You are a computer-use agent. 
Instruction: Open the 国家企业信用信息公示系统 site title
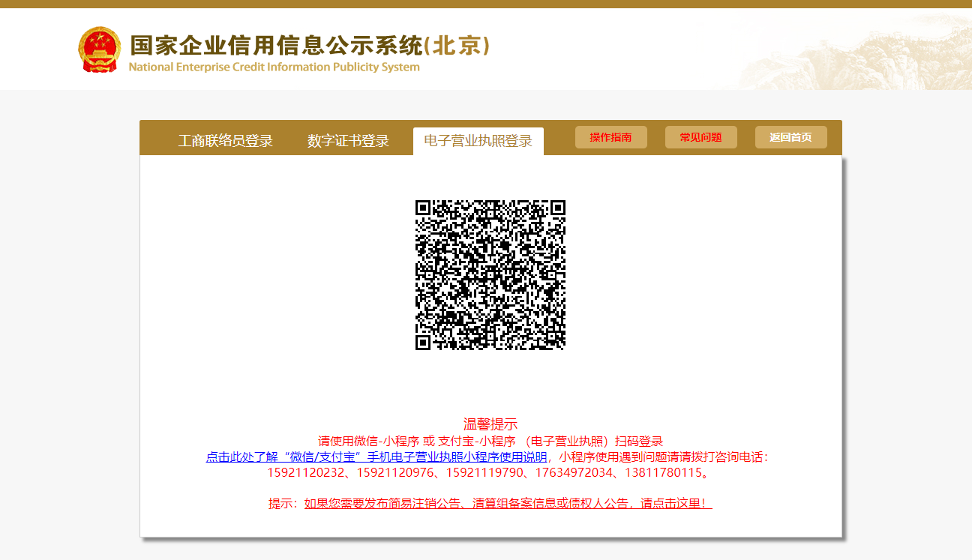[310, 46]
